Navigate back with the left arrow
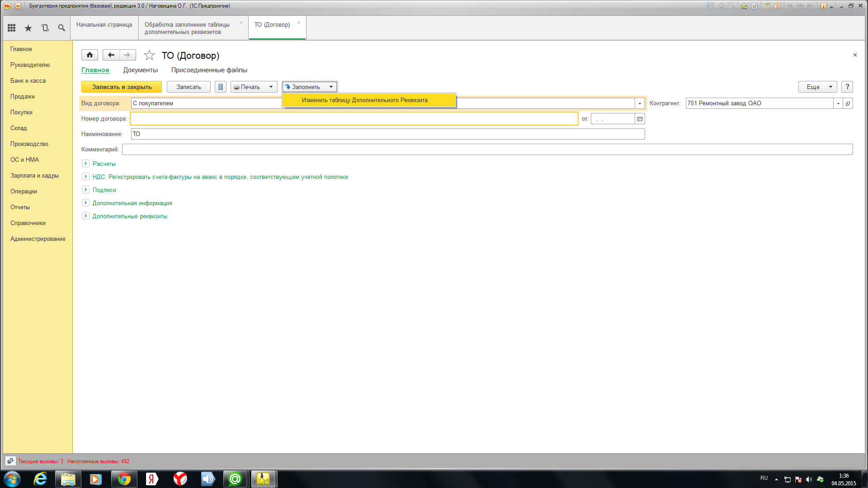Image resolution: width=868 pixels, height=488 pixels. coord(111,55)
